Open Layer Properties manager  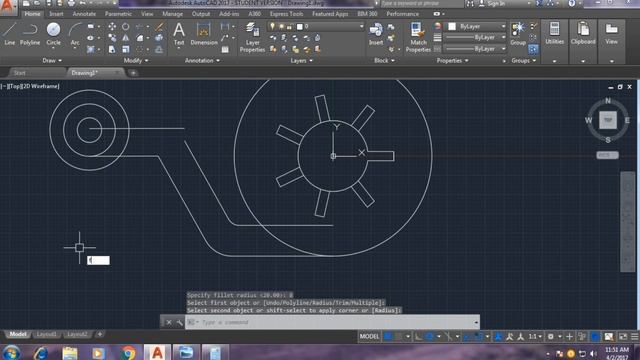pyautogui.click(x=252, y=38)
